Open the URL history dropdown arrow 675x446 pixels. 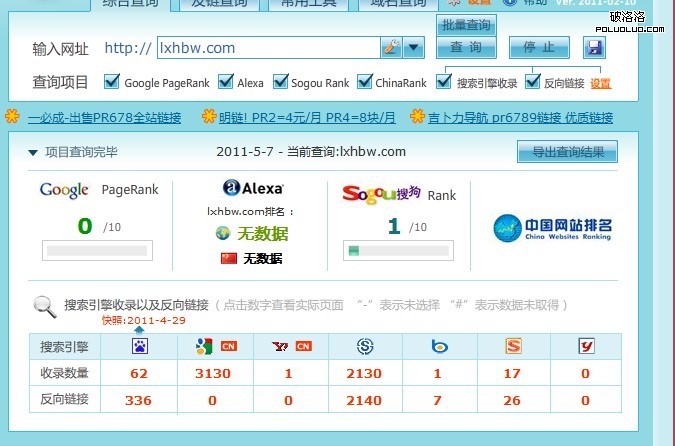pos(413,47)
